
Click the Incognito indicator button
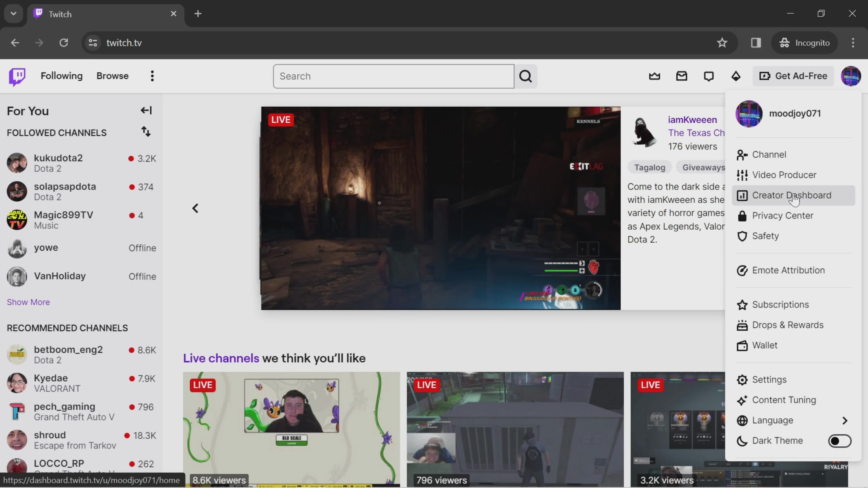coord(804,43)
